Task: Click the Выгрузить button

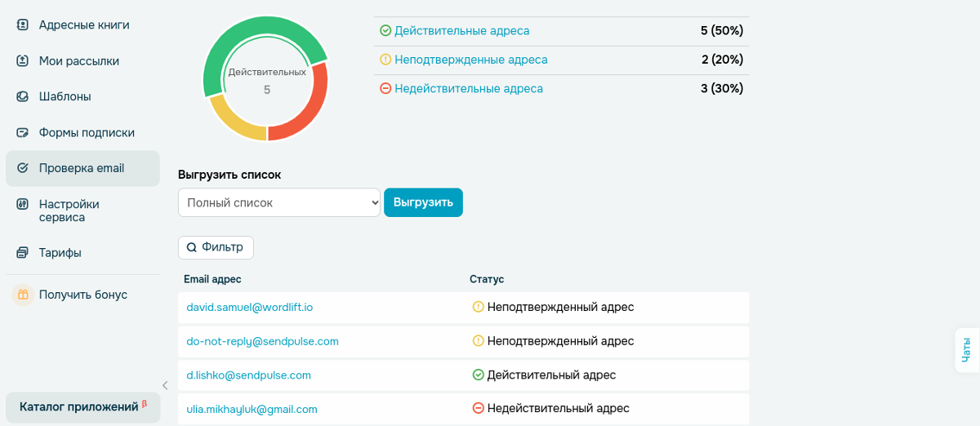Action: click(423, 202)
